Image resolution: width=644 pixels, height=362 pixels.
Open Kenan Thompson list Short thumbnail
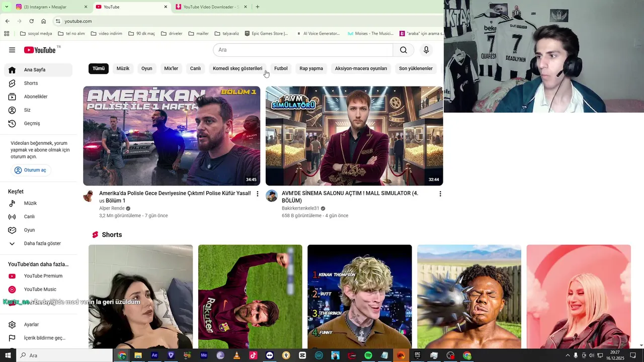pos(360,296)
